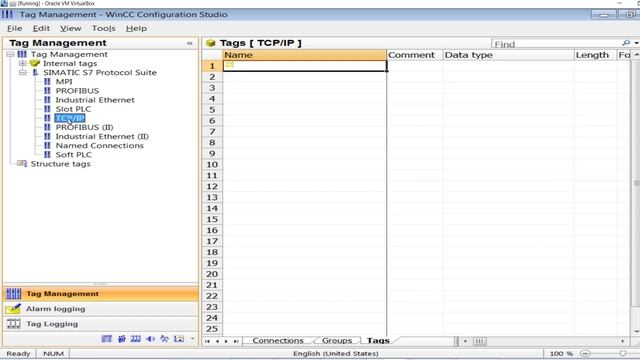640x360 pixels.
Task: Open the Find options dropdown arrow
Action: (x=636, y=43)
